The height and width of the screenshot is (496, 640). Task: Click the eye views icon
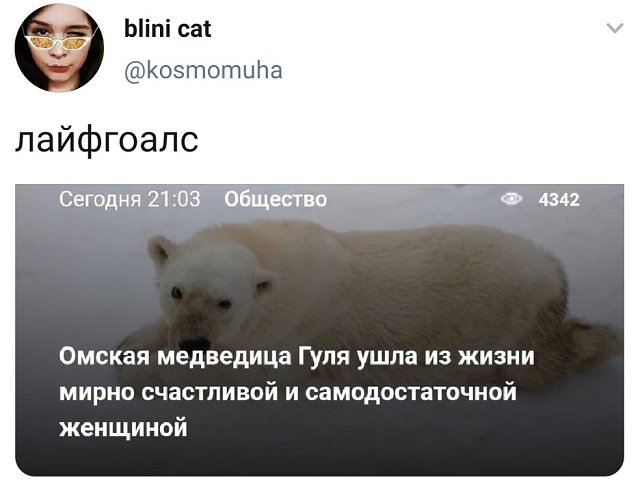[511, 199]
